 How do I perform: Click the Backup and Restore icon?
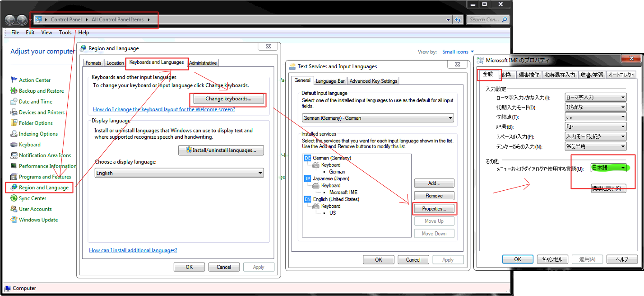point(14,91)
